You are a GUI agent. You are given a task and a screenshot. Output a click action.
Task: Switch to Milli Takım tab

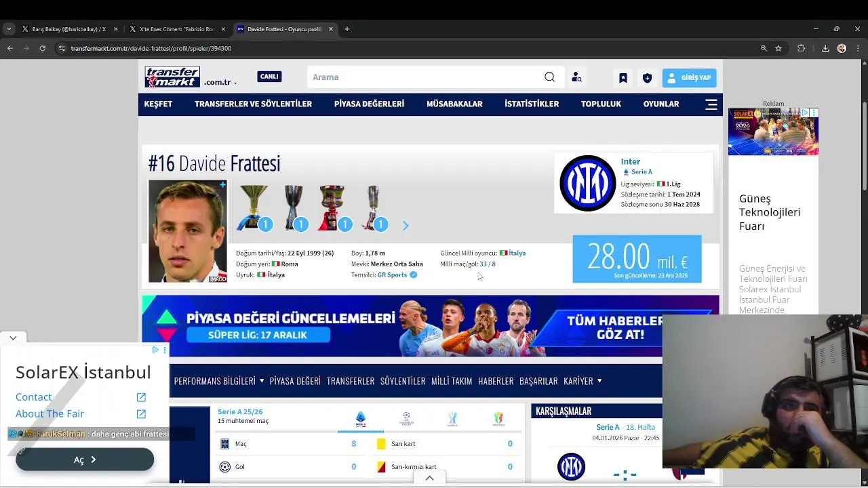pos(452,381)
